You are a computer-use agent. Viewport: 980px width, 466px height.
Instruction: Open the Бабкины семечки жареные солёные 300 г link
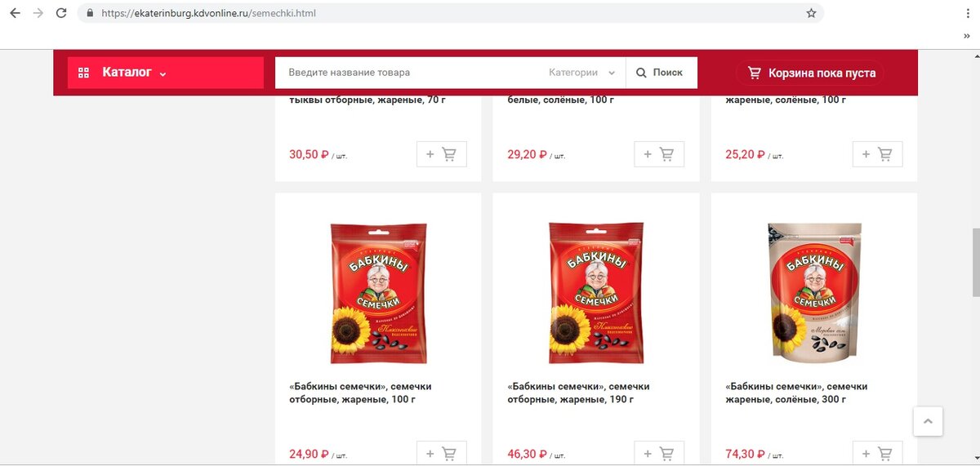pyautogui.click(x=796, y=393)
